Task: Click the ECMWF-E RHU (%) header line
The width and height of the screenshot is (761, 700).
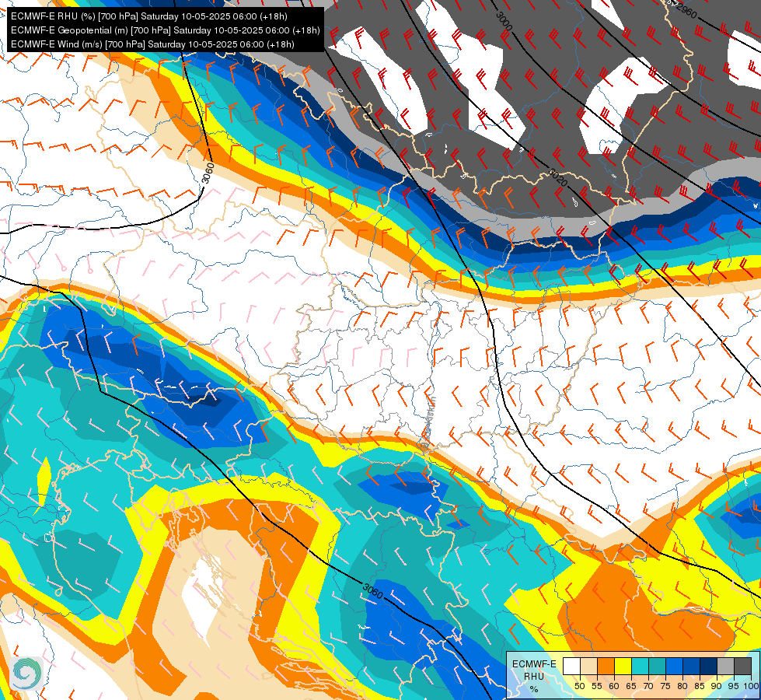Action: click(149, 16)
